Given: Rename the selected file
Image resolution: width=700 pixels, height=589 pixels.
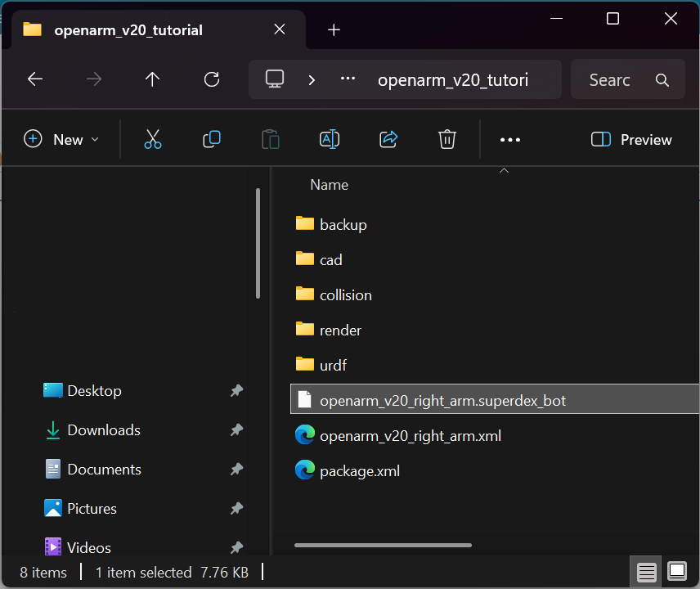Looking at the screenshot, I should pyautogui.click(x=330, y=139).
